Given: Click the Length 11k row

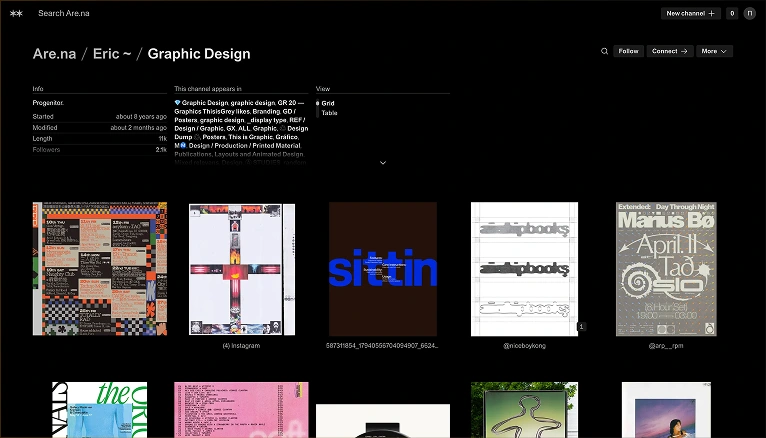Looking at the screenshot, I should coord(100,139).
